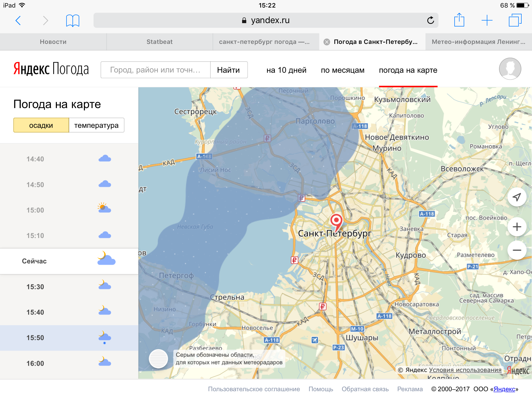The width and height of the screenshot is (532, 399).
Task: Select the 15:50 snow forecast icon
Action: pos(105,337)
